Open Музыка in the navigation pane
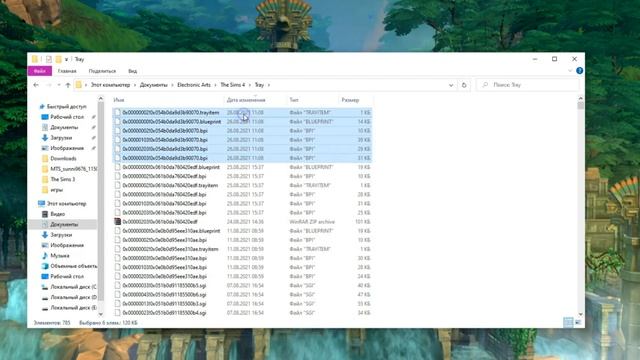This screenshot has height=360, width=640. 60,256
